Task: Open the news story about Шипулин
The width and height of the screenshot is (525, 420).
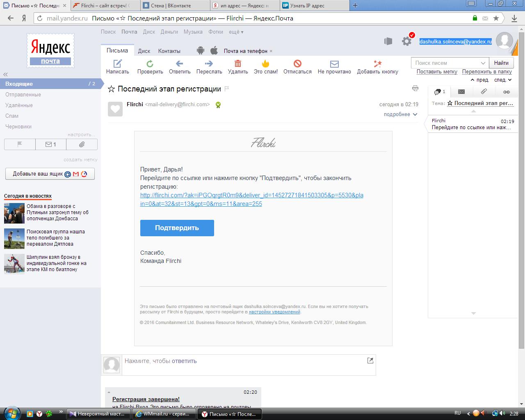Action: [57, 263]
